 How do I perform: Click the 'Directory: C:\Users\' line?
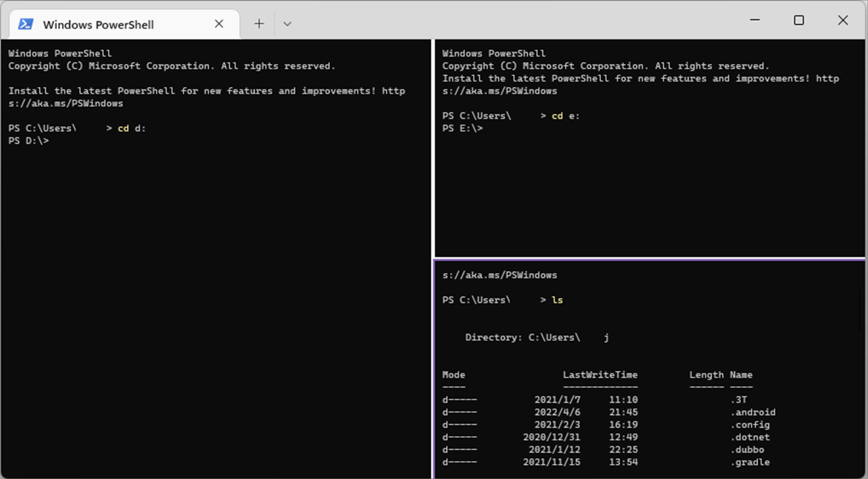pyautogui.click(x=537, y=337)
